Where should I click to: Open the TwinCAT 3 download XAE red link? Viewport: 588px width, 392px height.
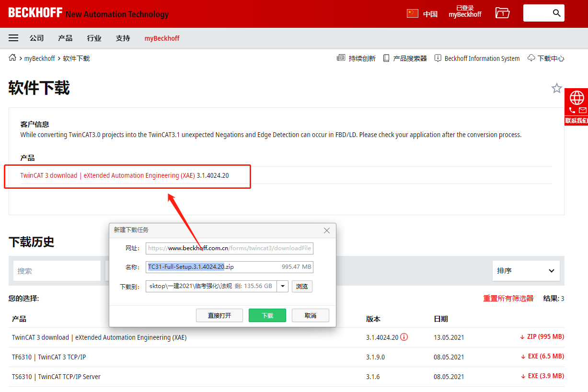(x=107, y=175)
